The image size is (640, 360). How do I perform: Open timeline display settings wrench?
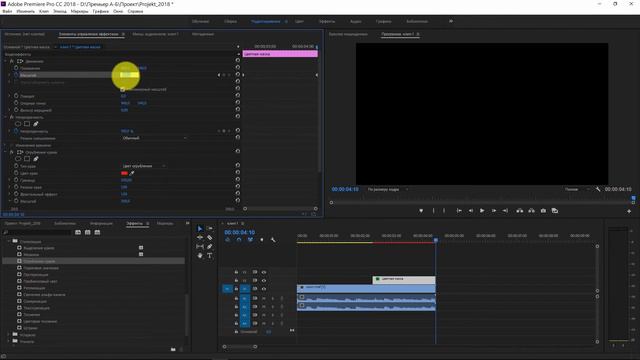tap(273, 240)
